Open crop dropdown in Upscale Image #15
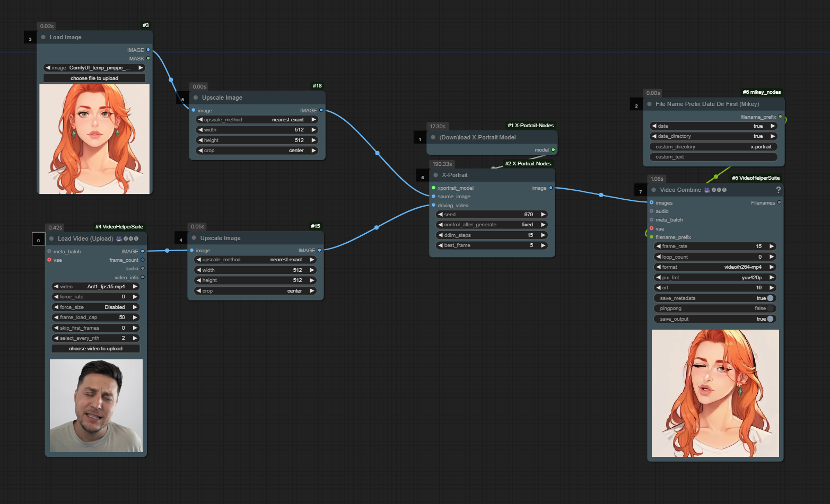This screenshot has height=504, width=830. pos(255,291)
